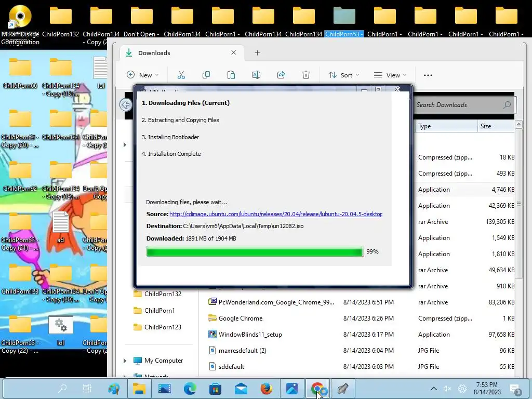532x399 pixels.
Task: Open the three-dots See more menu
Action: click(x=428, y=75)
